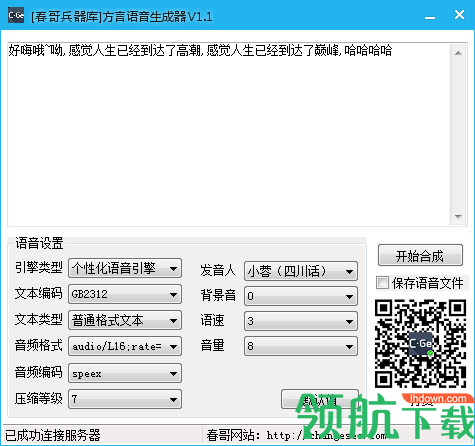Click the 压缩等级 label

click(39, 398)
